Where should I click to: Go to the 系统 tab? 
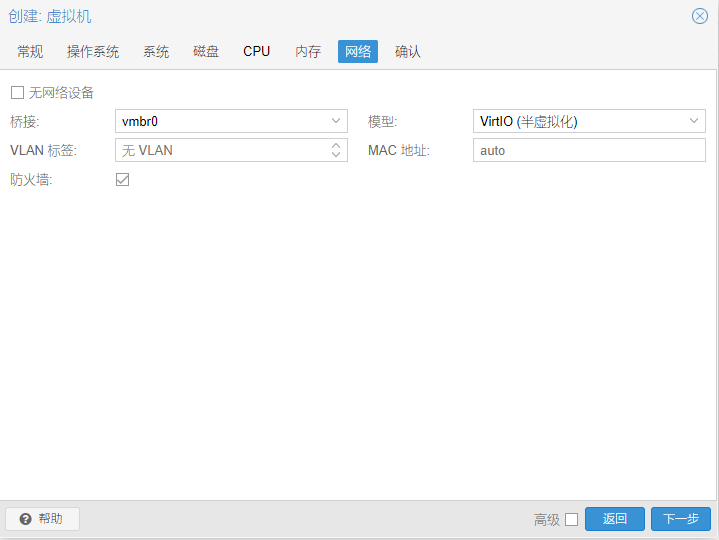click(x=156, y=51)
